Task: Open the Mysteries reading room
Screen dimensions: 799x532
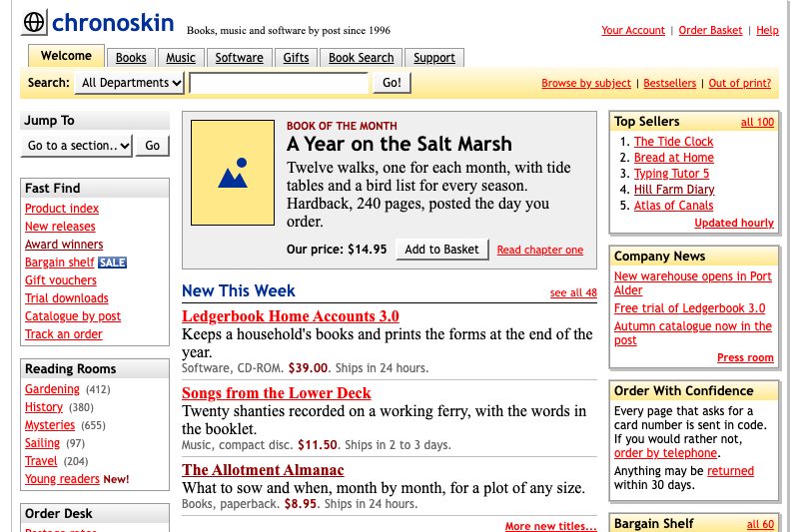Action: point(50,425)
